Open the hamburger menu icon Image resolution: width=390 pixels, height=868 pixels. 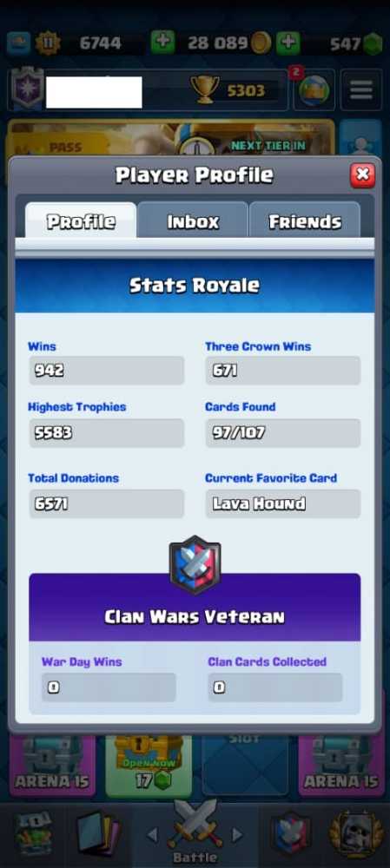click(360, 89)
